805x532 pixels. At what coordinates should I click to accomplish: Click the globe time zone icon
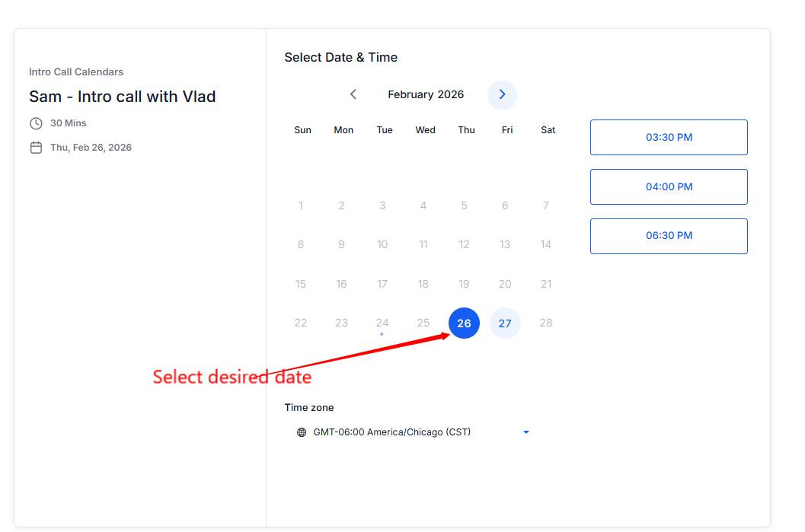302,432
